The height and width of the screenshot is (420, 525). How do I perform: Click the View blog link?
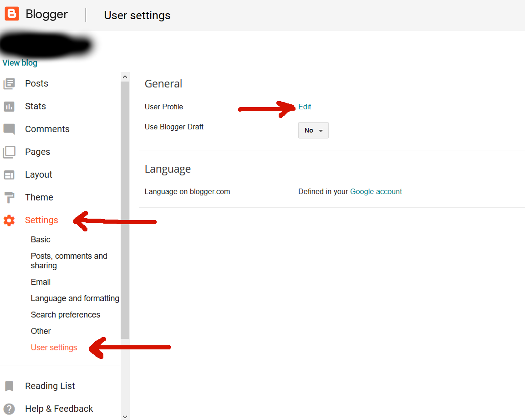(20, 63)
